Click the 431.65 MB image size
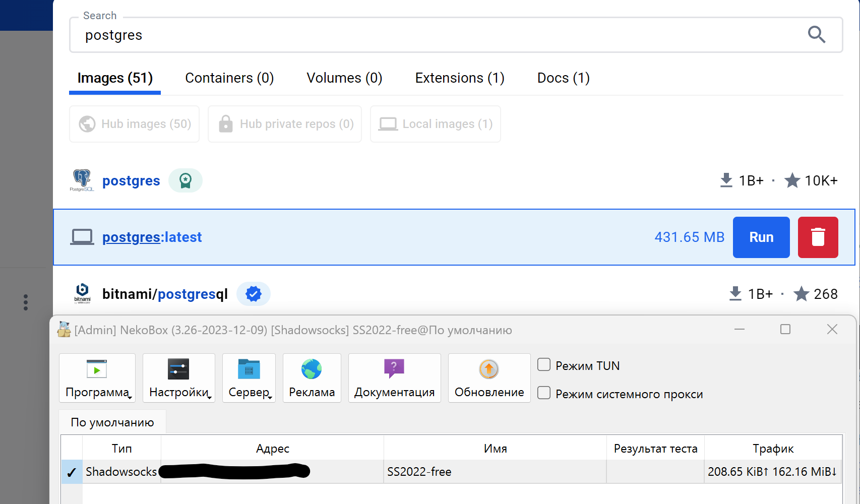 [689, 237]
